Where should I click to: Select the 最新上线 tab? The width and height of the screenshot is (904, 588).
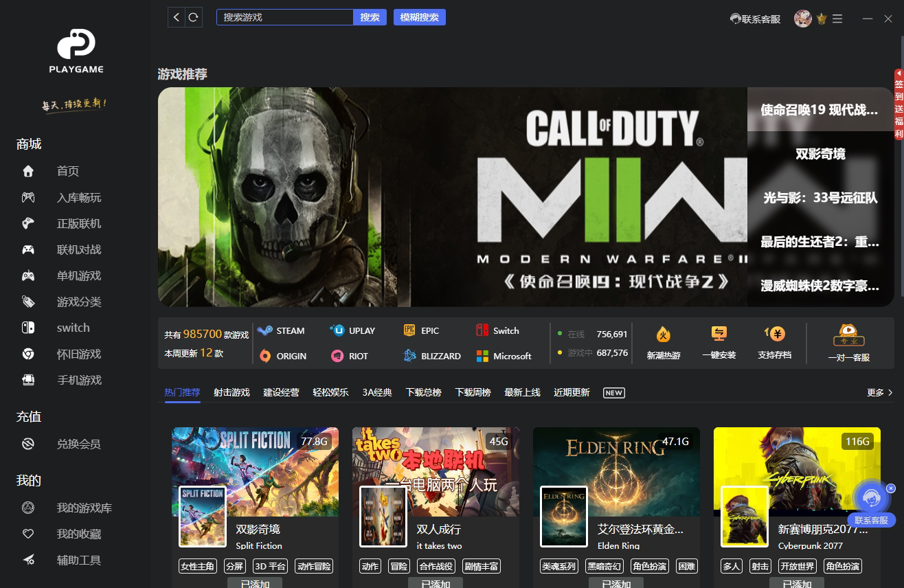pyautogui.click(x=522, y=392)
